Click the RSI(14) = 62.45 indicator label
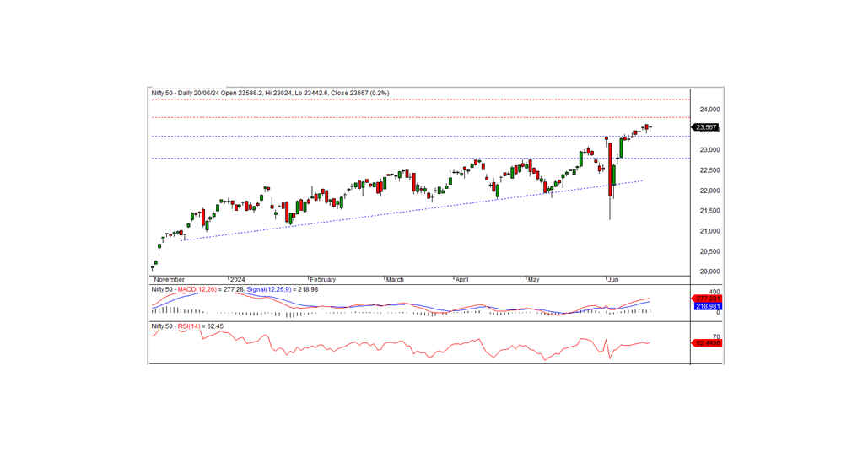Image resolution: width=868 pixels, height=452 pixels. pos(200,326)
